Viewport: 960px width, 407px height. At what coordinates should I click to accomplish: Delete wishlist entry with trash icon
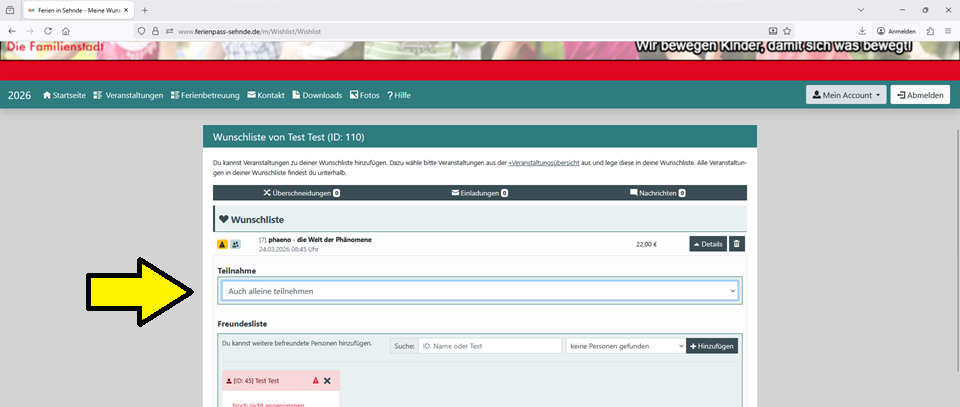pyautogui.click(x=737, y=243)
